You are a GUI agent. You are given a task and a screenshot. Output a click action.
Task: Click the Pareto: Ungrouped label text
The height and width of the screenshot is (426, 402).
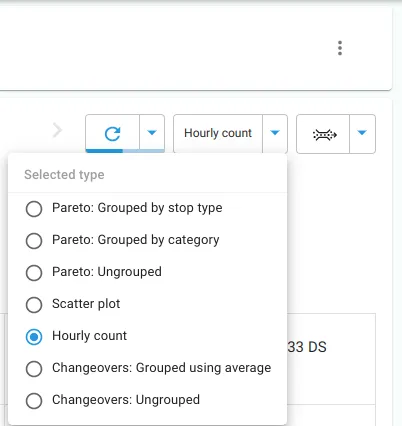(107, 272)
